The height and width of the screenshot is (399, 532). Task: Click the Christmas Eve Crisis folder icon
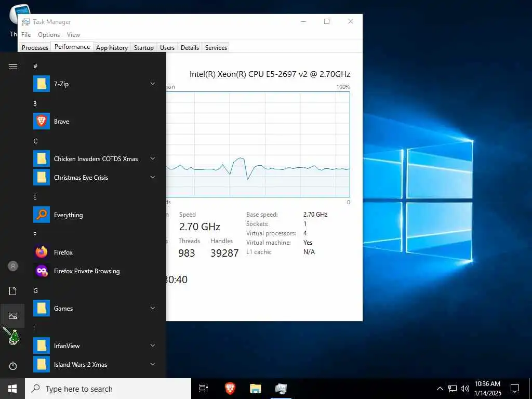click(x=42, y=177)
